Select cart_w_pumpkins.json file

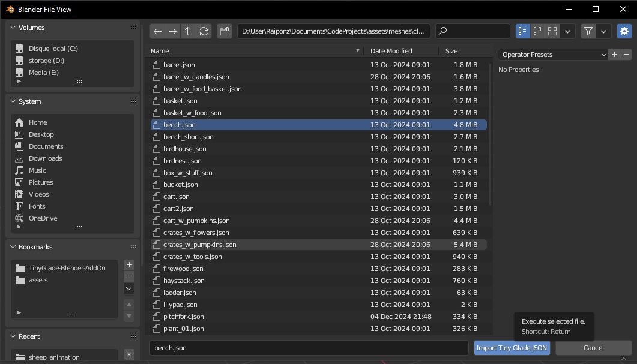click(x=318, y=221)
